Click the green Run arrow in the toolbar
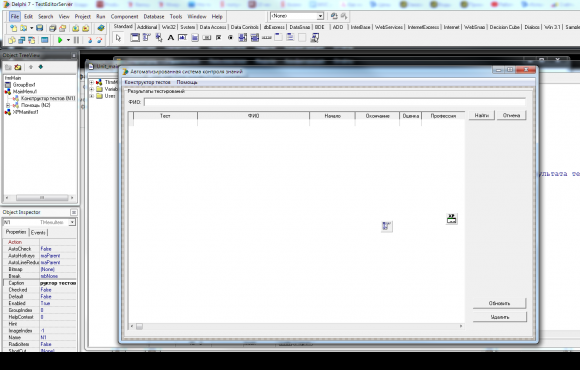 click(x=60, y=40)
